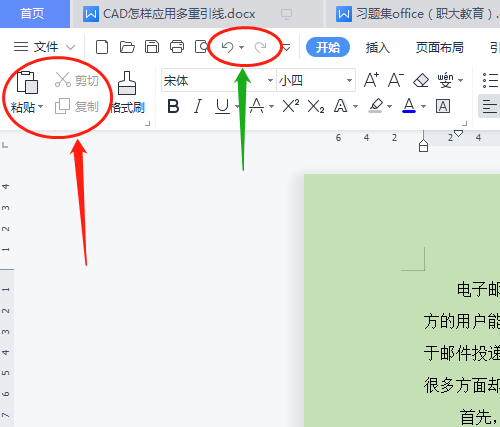
Task: Click the first-line indent triangle on ruler
Action: [459, 133]
